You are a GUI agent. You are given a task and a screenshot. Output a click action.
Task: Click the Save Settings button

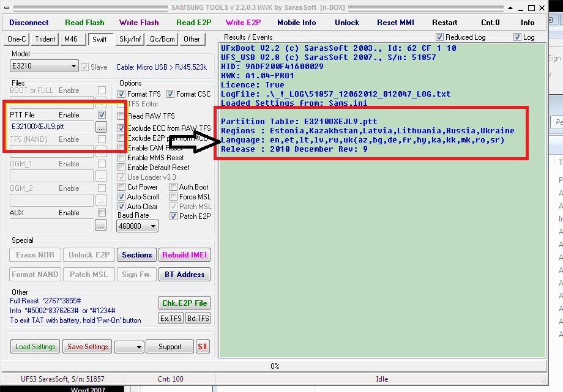(x=88, y=347)
